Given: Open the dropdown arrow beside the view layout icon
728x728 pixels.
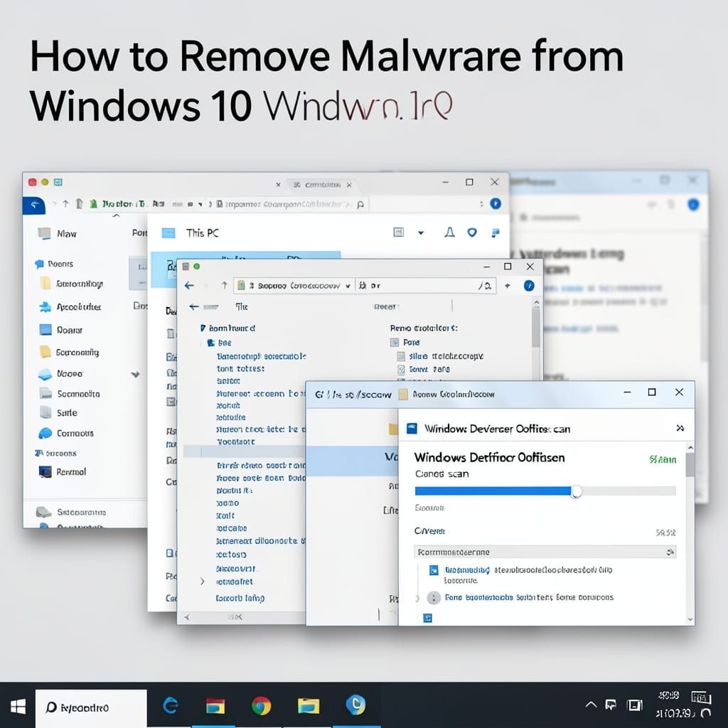Looking at the screenshot, I should pos(421,233).
